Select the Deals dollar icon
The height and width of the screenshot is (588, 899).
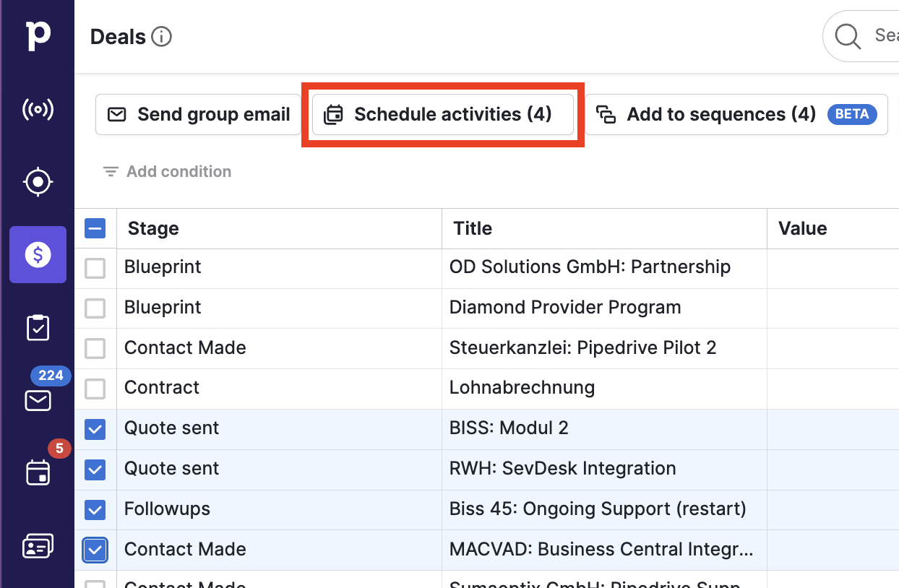click(x=38, y=254)
